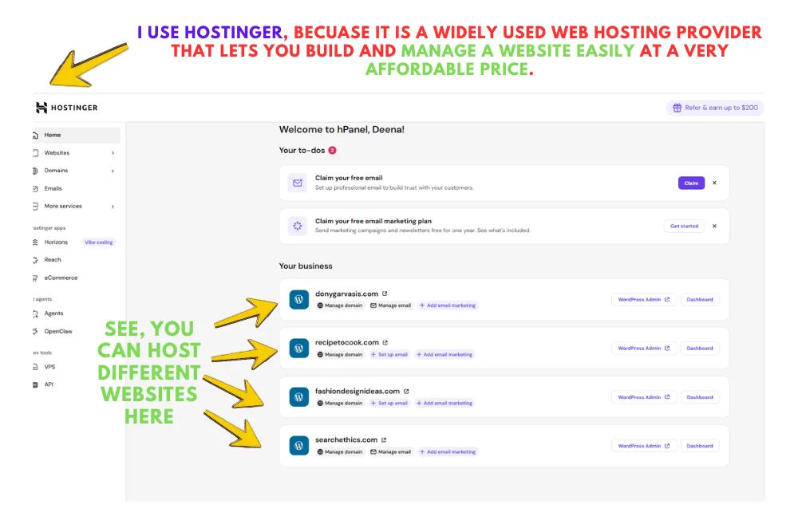
Task: Click the sparkle icon on marketing plan card
Action: click(x=297, y=226)
